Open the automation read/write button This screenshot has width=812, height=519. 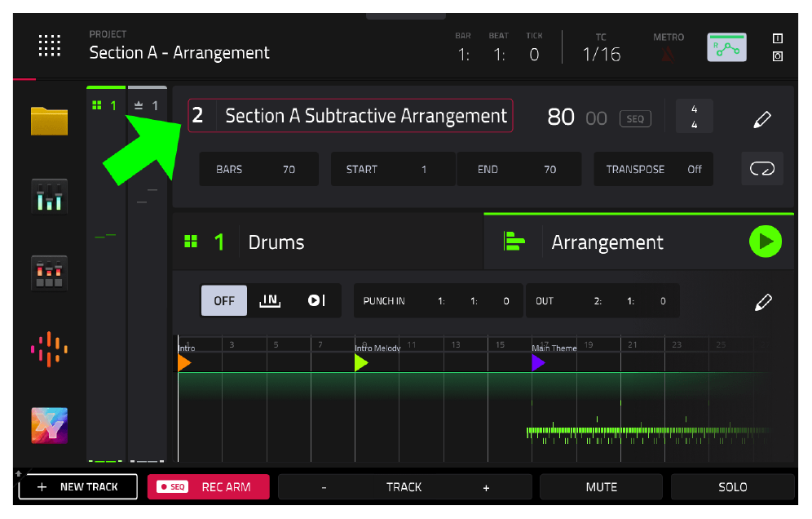click(727, 47)
